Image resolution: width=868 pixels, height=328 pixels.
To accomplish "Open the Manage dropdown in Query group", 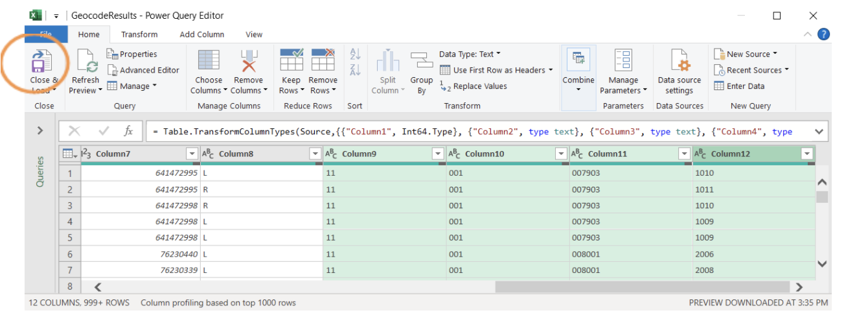I will 132,86.
